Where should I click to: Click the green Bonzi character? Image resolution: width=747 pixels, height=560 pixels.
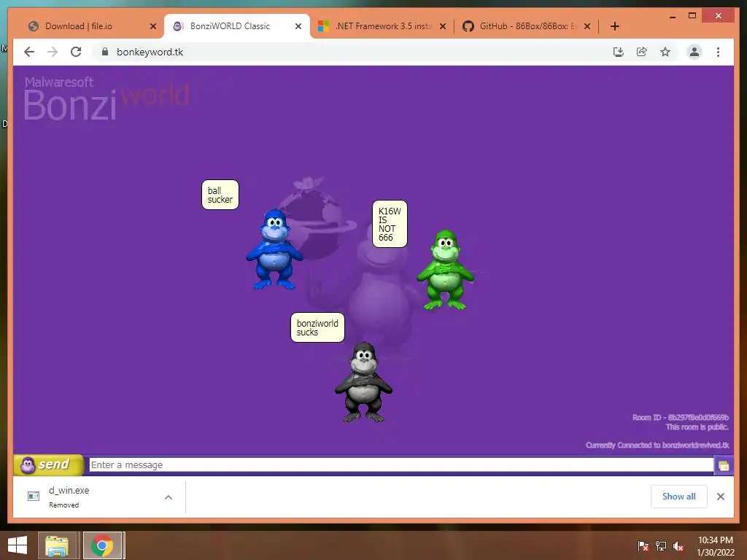tap(446, 270)
